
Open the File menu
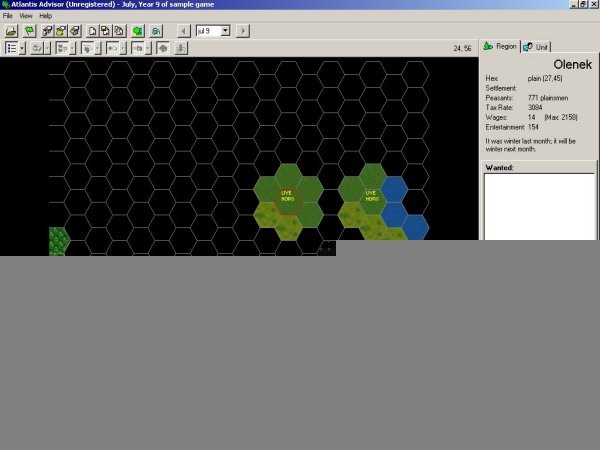click(x=8, y=16)
